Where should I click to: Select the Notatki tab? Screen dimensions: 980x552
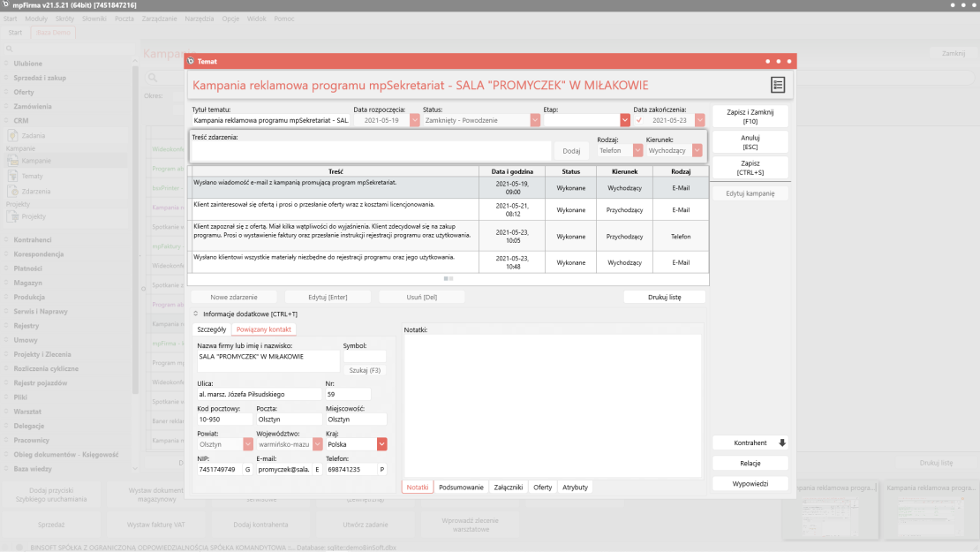pyautogui.click(x=418, y=487)
